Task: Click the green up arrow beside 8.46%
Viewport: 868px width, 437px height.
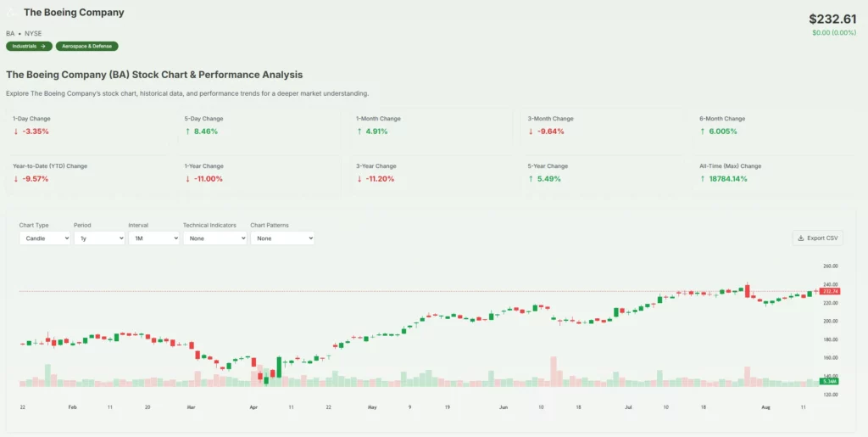Action: click(187, 132)
